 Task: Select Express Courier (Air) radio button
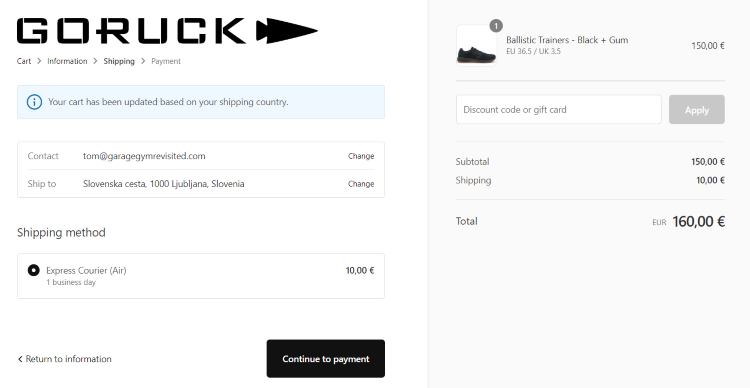(x=33, y=270)
